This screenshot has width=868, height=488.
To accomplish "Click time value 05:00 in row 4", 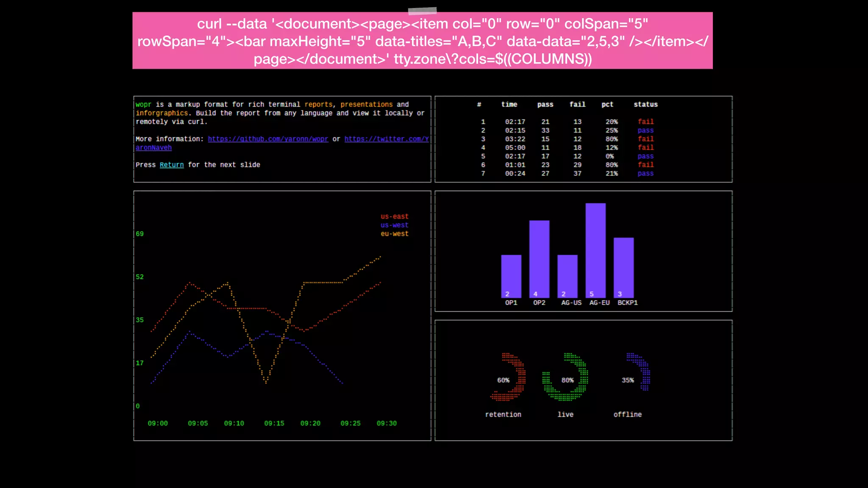I will (515, 148).
